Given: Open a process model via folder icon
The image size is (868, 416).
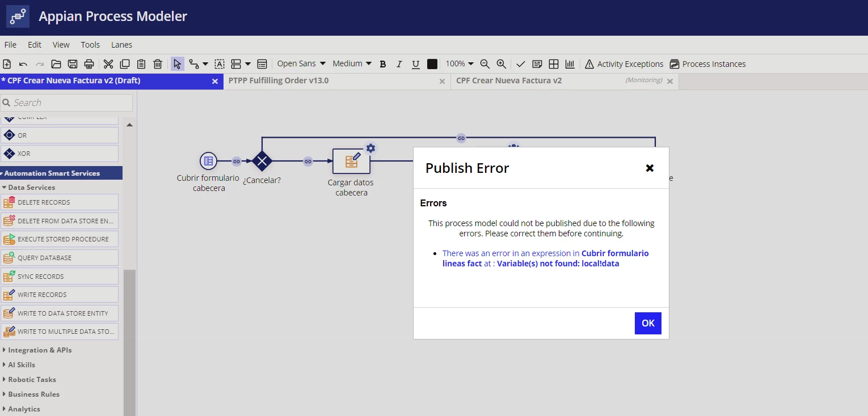Looking at the screenshot, I should click(x=56, y=64).
